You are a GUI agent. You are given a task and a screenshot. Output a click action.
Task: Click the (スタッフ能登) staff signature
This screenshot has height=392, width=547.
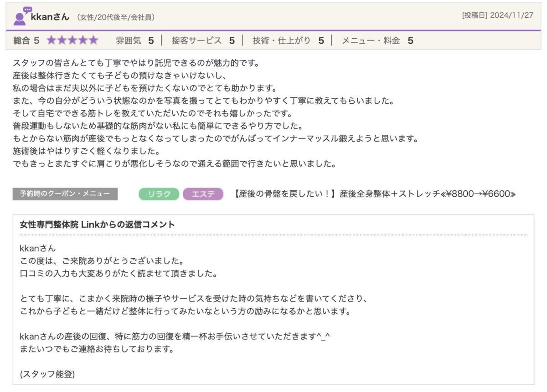coord(47,374)
